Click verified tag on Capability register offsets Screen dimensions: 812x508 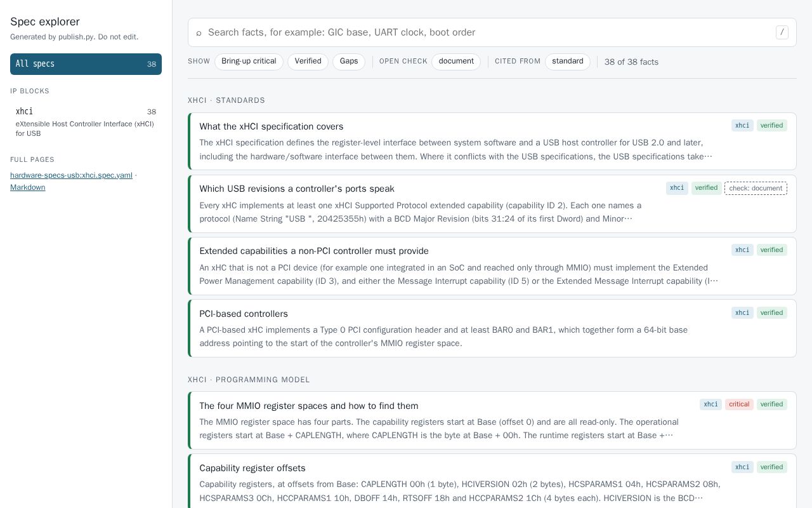click(x=771, y=467)
